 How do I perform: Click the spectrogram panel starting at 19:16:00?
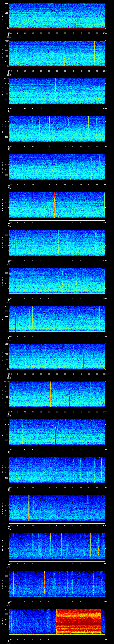(57, 16)
